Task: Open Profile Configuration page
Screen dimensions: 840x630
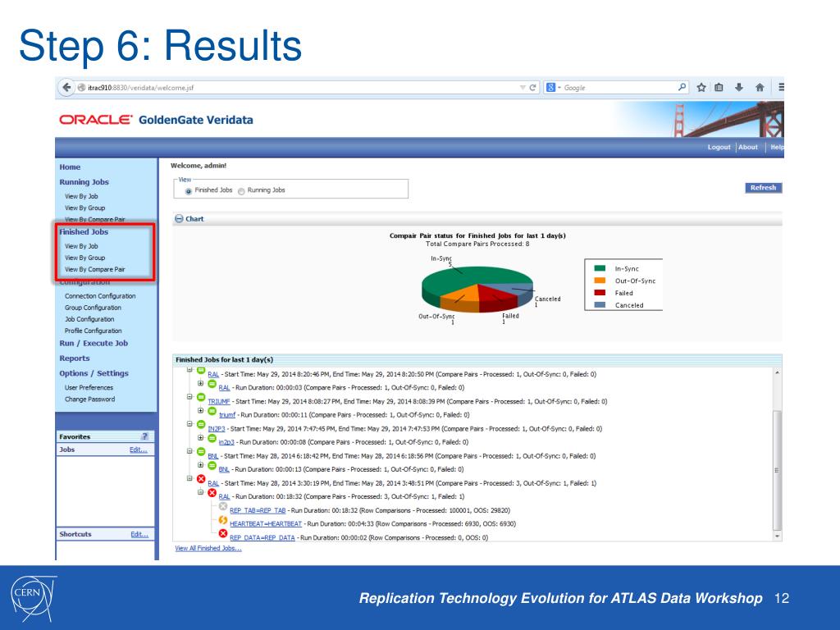Action: click(x=94, y=331)
